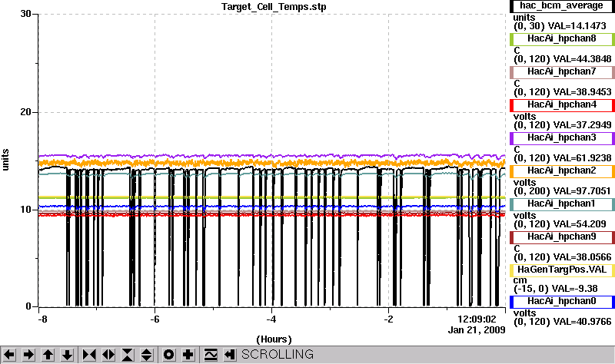615x364 pixels.
Task: Click the VAL=37.2949 reading
Action: click(582, 125)
